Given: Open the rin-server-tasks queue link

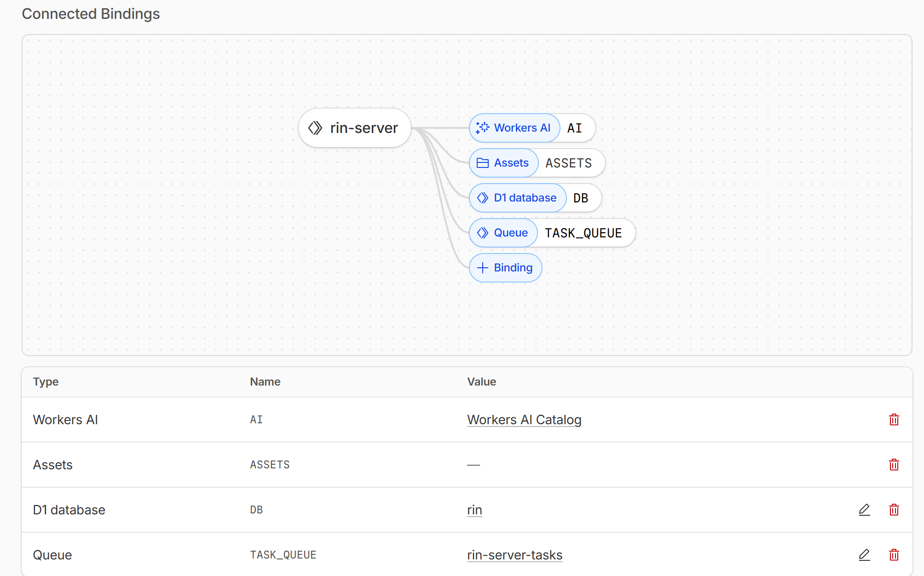Looking at the screenshot, I should coord(514,555).
